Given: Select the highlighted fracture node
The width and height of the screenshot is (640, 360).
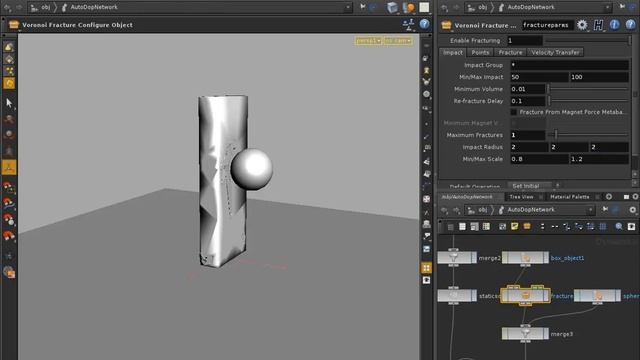Looking at the screenshot, I should tap(525, 295).
